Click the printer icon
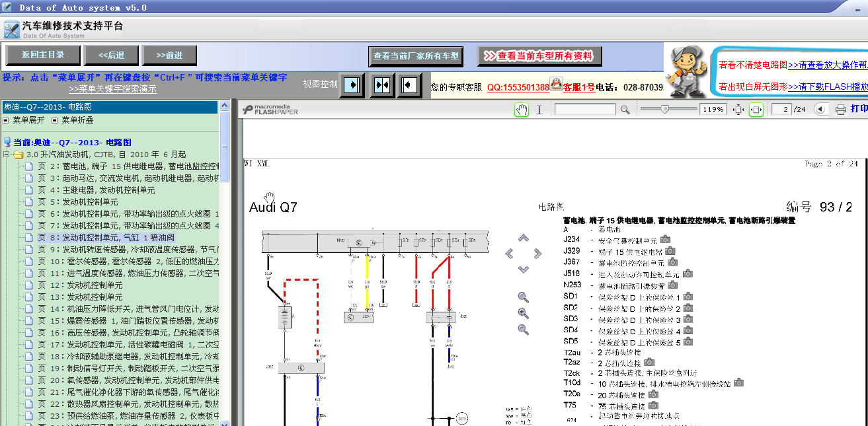 click(841, 110)
